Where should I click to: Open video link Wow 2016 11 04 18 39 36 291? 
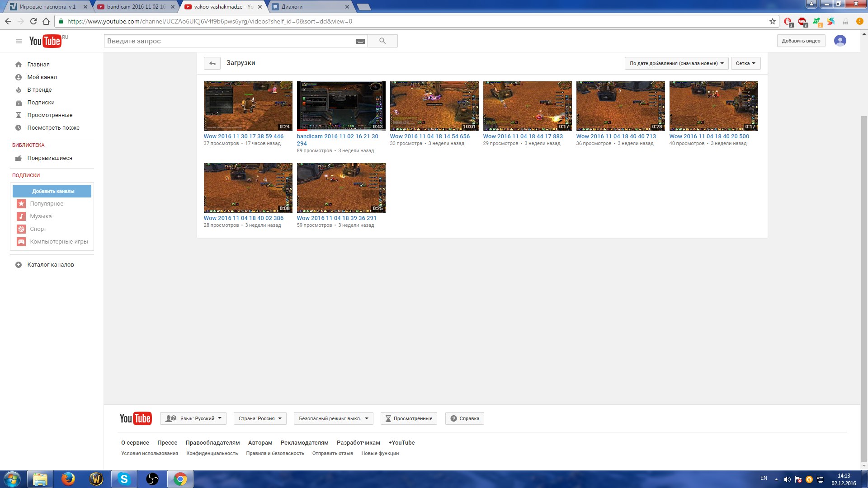pos(336,218)
